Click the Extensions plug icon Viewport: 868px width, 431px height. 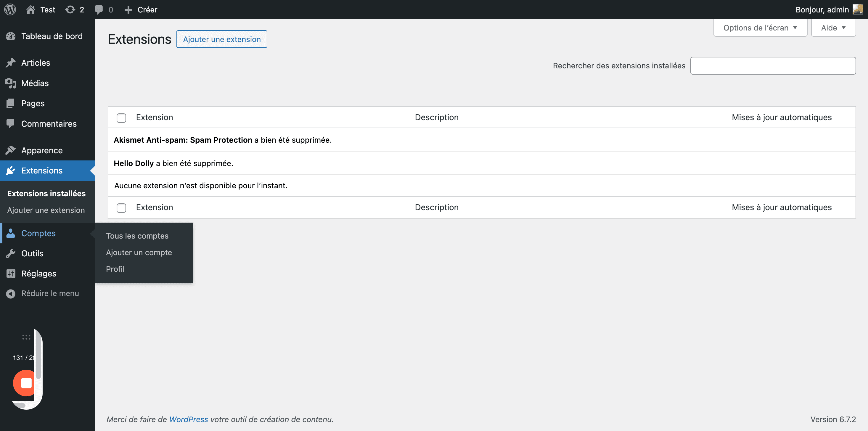11,171
